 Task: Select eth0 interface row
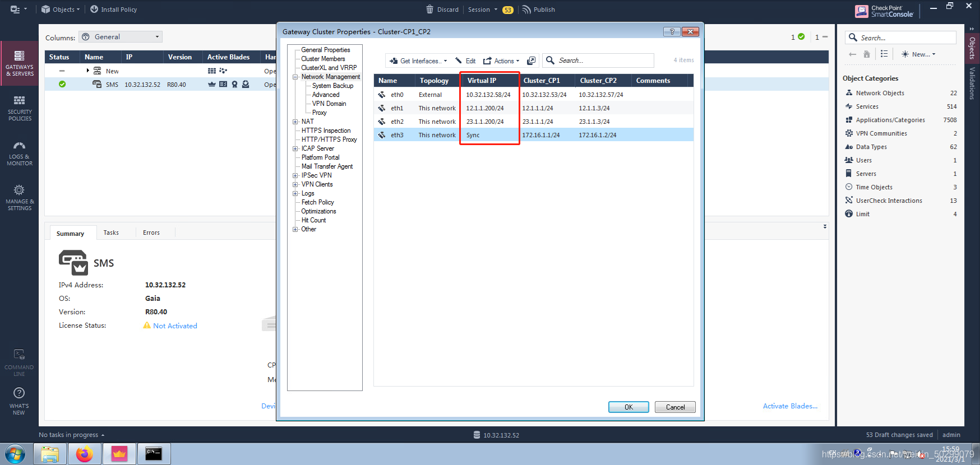tap(534, 95)
